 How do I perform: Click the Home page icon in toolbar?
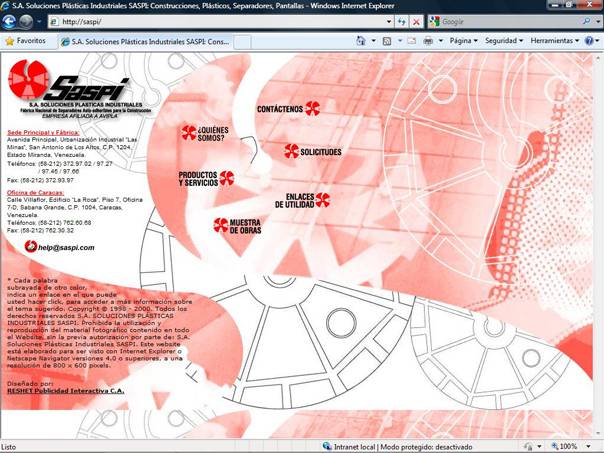pyautogui.click(x=361, y=41)
